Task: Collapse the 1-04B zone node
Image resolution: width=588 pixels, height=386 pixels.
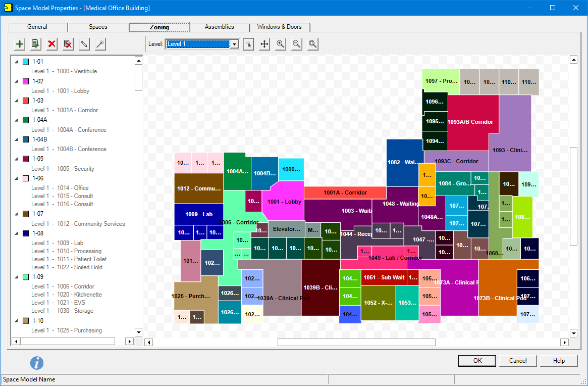Action: pyautogui.click(x=17, y=139)
